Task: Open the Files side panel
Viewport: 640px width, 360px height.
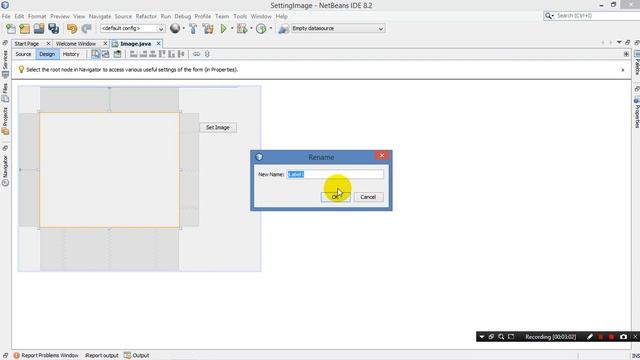Action: 5,93
